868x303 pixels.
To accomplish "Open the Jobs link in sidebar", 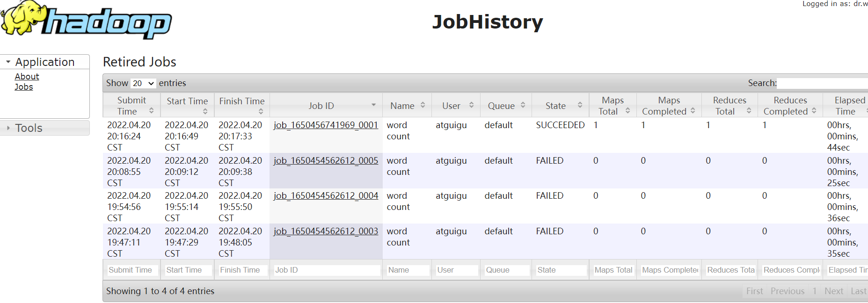I will point(23,87).
